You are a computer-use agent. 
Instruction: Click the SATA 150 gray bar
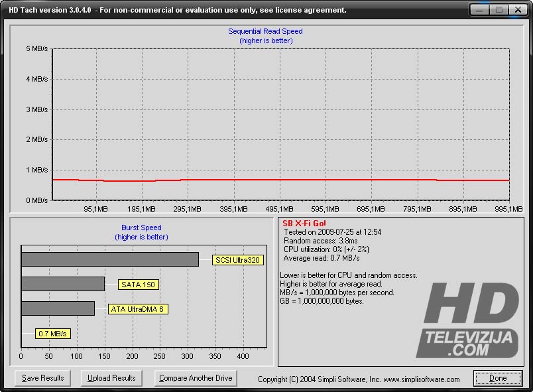[63, 284]
